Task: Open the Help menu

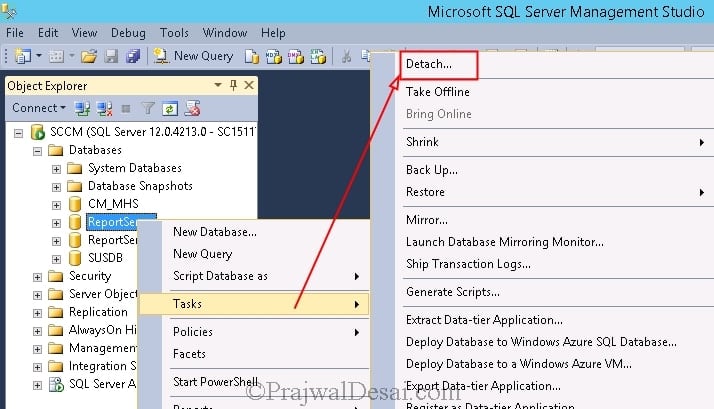Action: (x=273, y=33)
